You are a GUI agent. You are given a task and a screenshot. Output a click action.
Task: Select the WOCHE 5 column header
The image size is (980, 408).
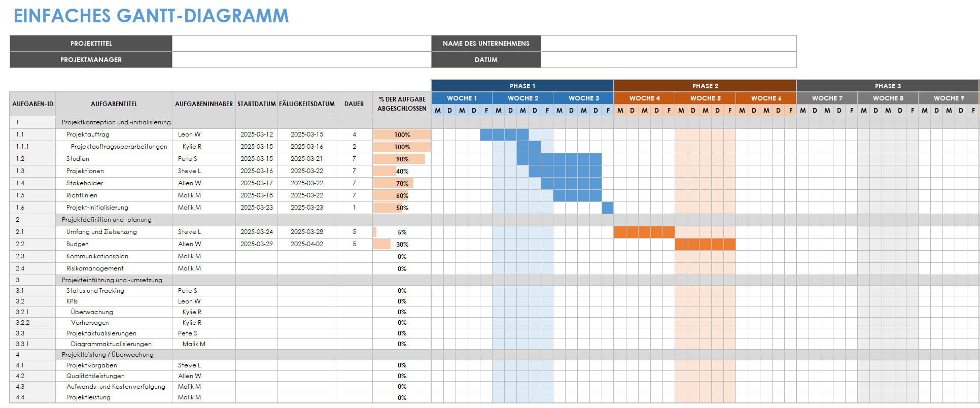pyautogui.click(x=705, y=98)
